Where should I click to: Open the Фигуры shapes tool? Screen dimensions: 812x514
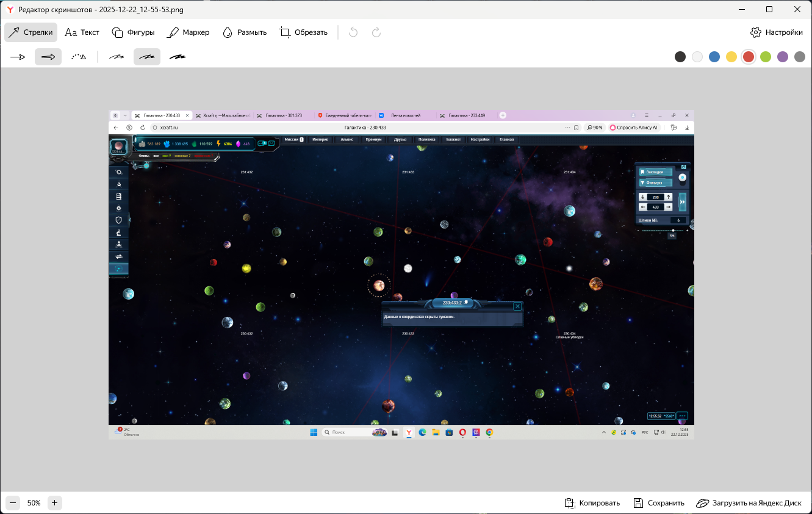tap(133, 32)
